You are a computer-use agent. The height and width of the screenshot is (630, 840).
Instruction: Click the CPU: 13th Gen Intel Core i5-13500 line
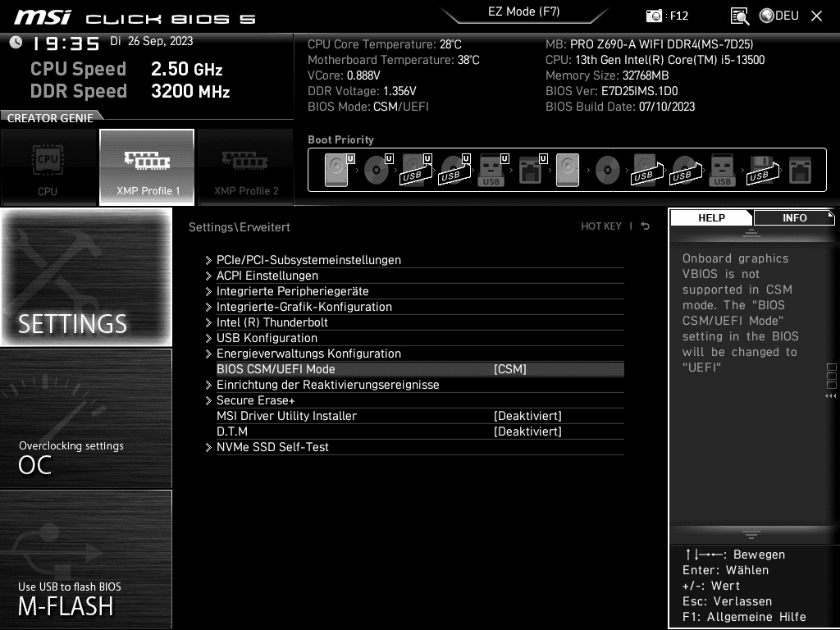coord(655,60)
